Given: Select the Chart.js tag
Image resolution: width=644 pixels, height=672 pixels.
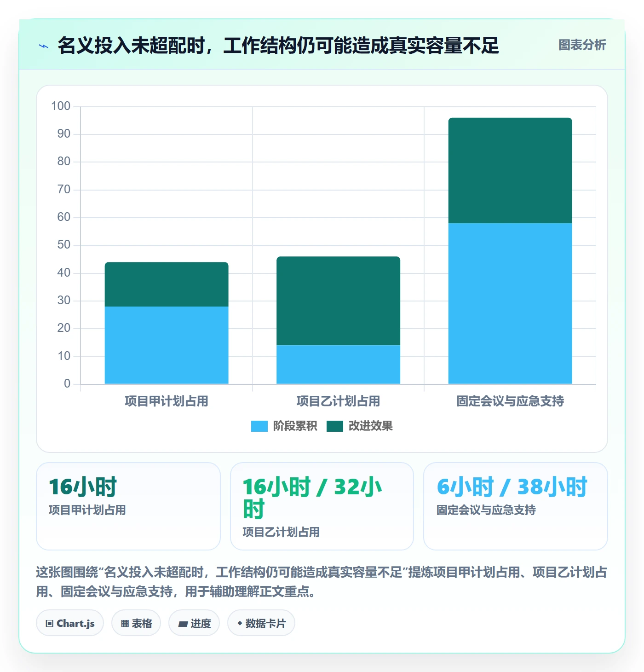Looking at the screenshot, I should [x=70, y=623].
